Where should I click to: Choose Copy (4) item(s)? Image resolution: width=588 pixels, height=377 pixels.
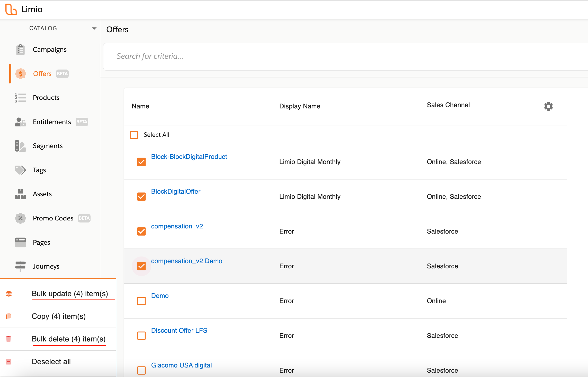click(x=59, y=316)
